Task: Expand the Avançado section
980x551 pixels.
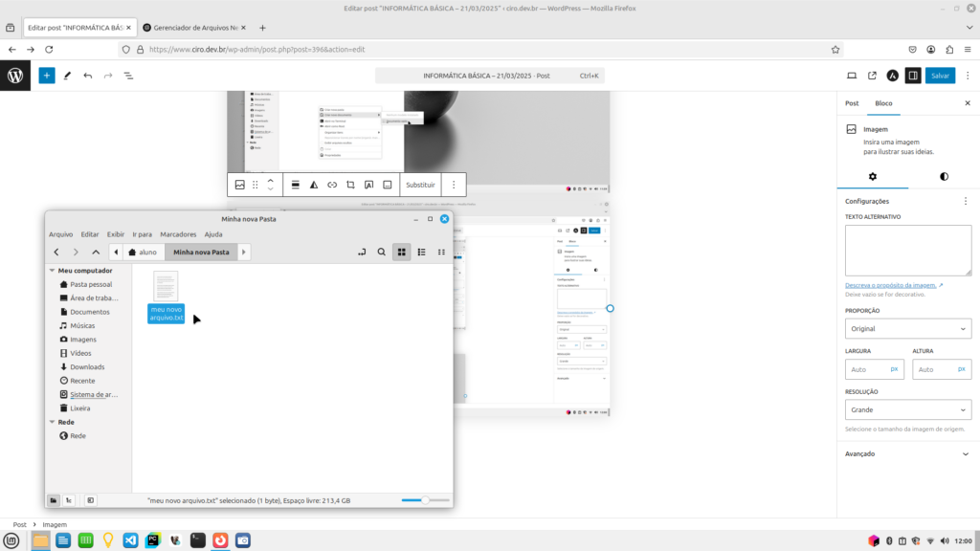Action: [907, 454]
